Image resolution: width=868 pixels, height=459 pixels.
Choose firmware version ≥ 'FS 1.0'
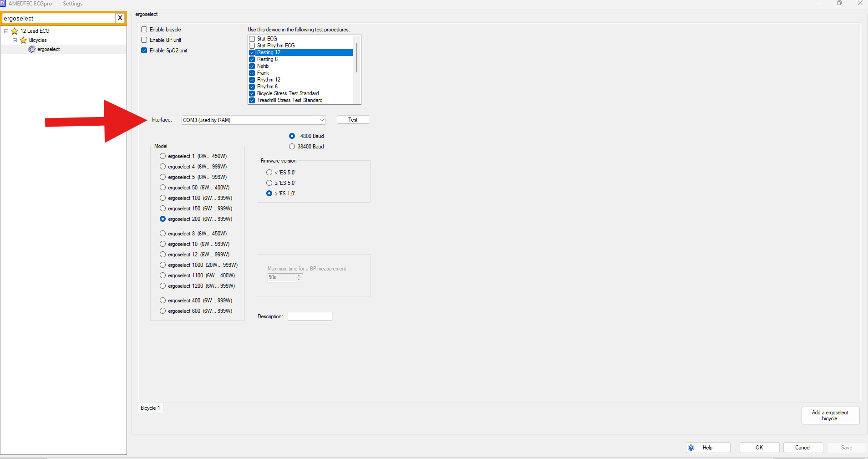(269, 194)
